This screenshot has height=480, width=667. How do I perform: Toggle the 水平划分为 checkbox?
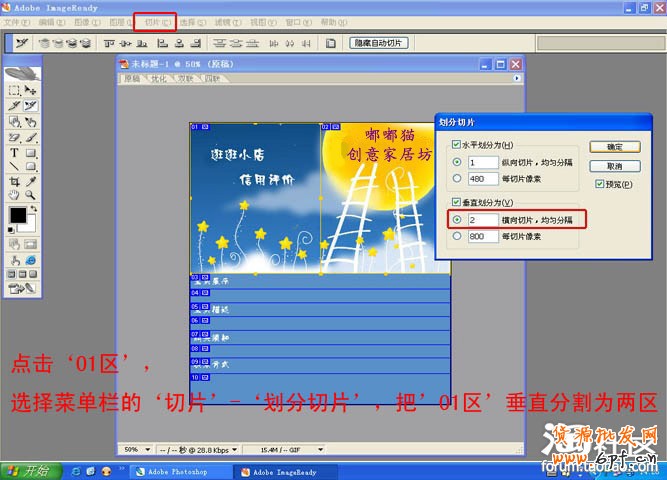pyautogui.click(x=457, y=145)
